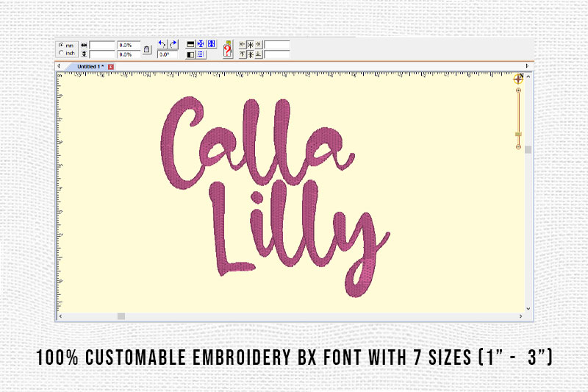This screenshot has width=588, height=392.
Task: Click the height field beside the vertical arrow
Action: pyautogui.click(x=102, y=54)
